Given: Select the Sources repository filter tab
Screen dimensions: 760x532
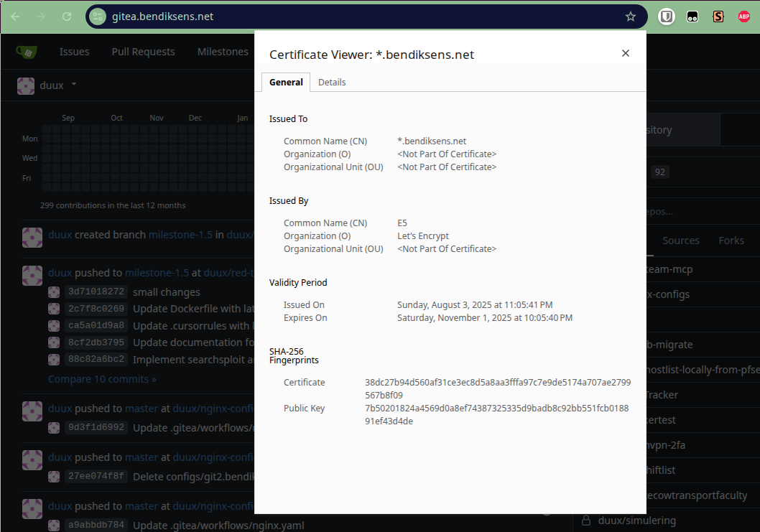Looking at the screenshot, I should coord(680,241).
